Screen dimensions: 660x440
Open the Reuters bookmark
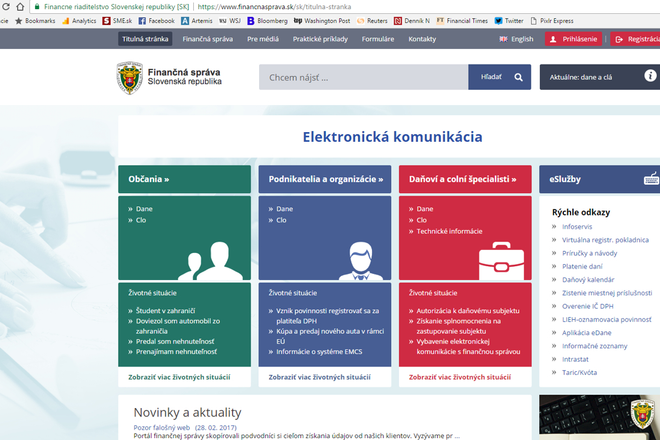coord(372,21)
